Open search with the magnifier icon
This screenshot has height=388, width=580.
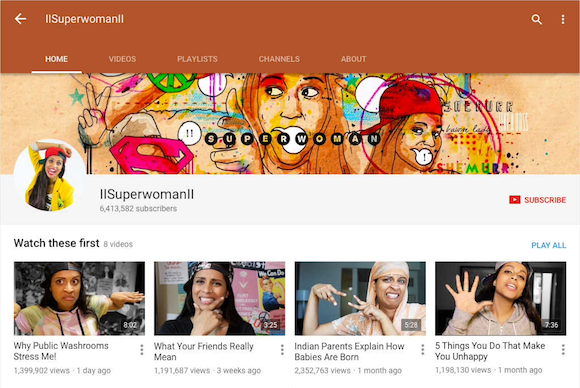point(536,19)
